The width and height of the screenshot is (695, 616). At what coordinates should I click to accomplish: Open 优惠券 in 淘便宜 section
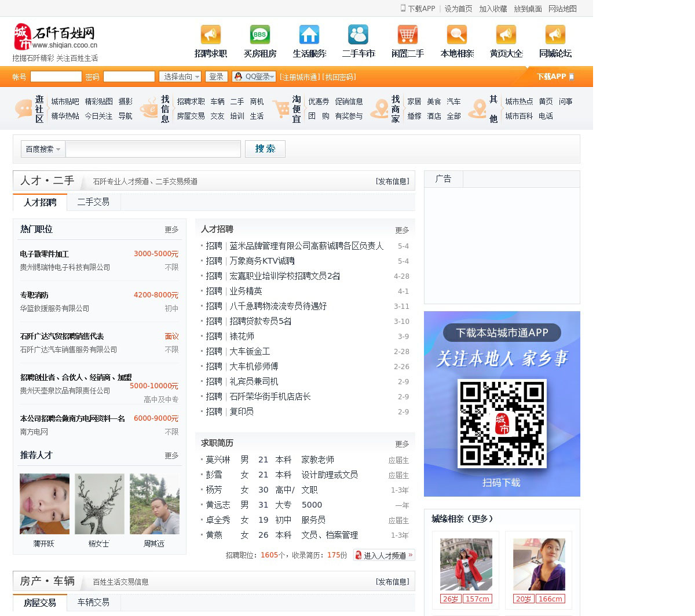coord(319,101)
